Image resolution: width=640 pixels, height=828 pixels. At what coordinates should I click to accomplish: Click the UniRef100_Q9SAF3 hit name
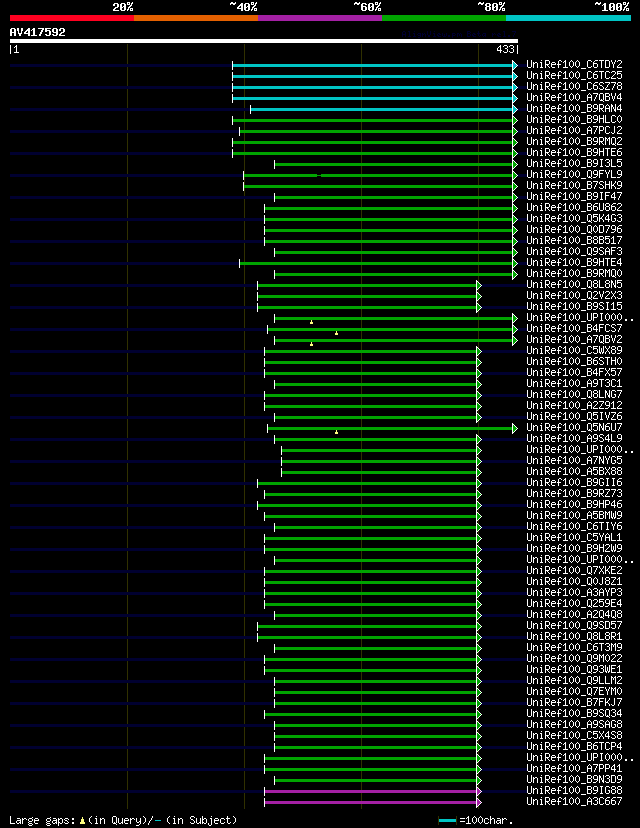click(x=574, y=251)
